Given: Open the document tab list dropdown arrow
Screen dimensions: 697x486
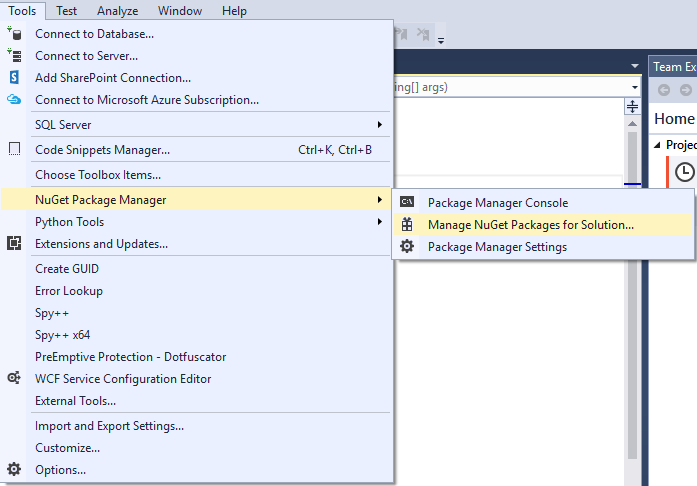Looking at the screenshot, I should pyautogui.click(x=635, y=66).
